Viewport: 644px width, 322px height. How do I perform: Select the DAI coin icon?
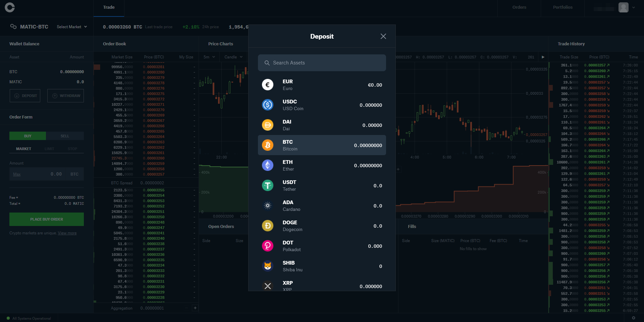click(x=268, y=125)
